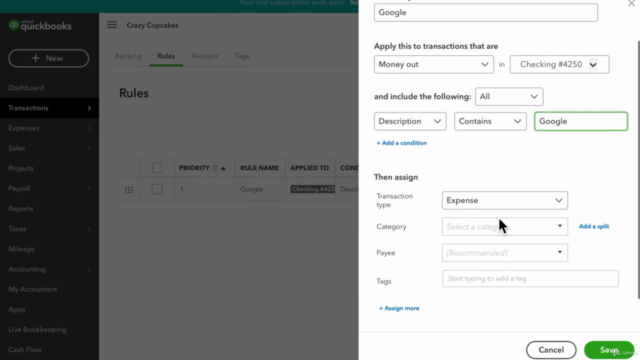
Task: Switch to the Banking tab
Action: 128,56
